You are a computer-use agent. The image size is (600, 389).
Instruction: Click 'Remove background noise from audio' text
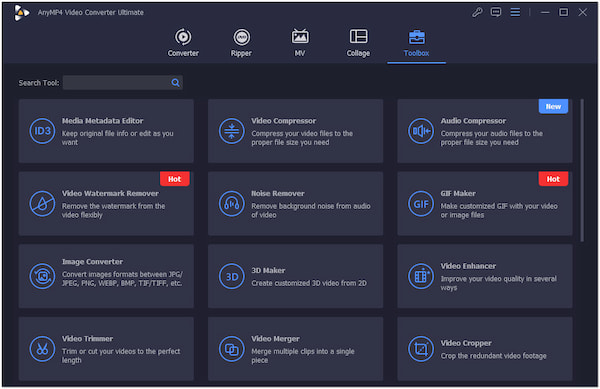tap(311, 210)
